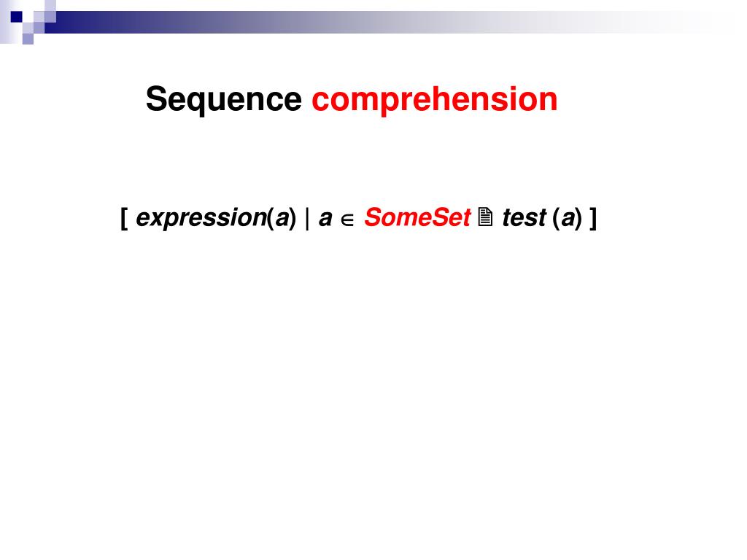Click the closing square bracket

click(x=592, y=219)
